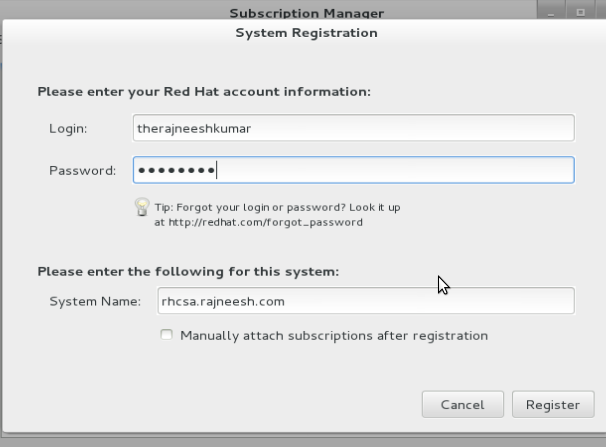606x447 pixels.
Task: Maximize the Subscription Manager window
Action: (580, 10)
